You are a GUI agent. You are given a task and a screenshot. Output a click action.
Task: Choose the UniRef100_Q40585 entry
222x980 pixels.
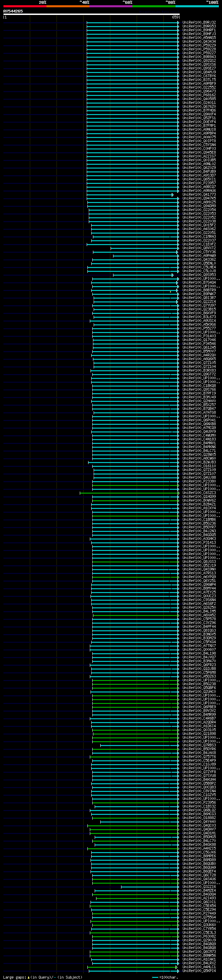(x=199, y=99)
